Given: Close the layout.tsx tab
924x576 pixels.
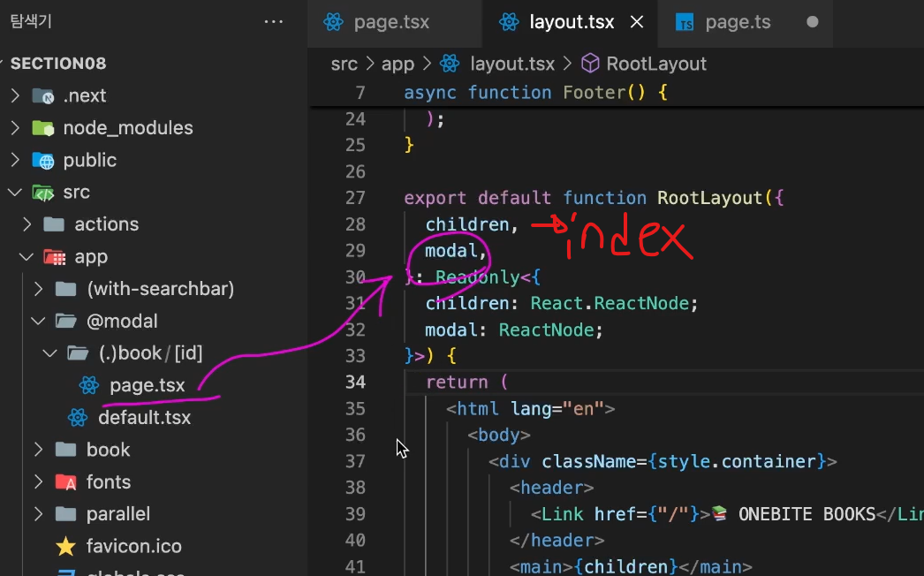Looking at the screenshot, I should point(636,22).
